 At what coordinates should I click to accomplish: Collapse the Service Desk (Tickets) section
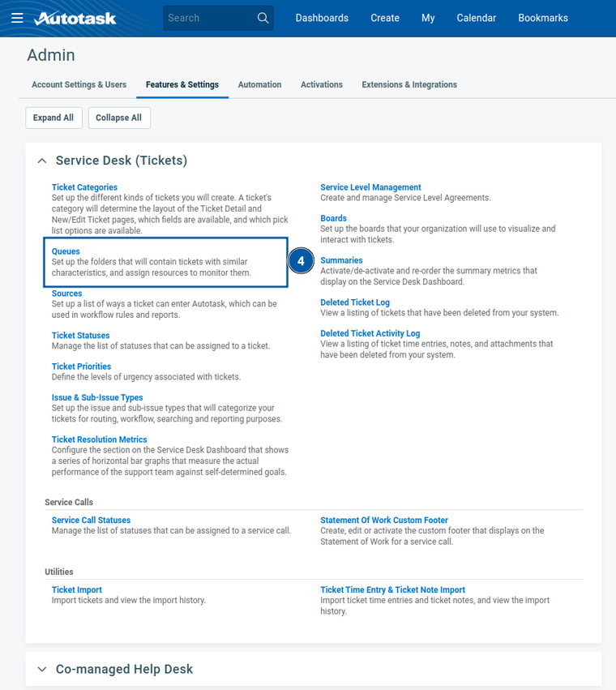(42, 161)
